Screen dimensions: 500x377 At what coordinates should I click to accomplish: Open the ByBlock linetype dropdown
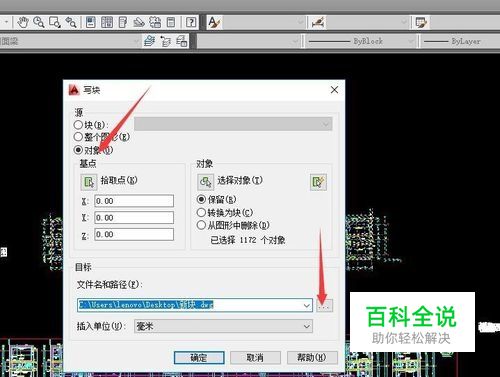pyautogui.click(x=360, y=41)
